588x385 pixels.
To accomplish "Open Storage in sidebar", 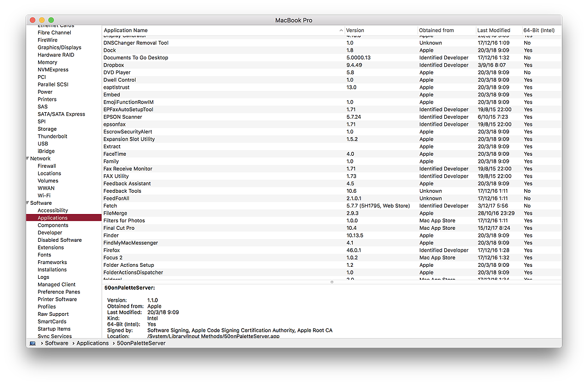I will [x=47, y=129].
